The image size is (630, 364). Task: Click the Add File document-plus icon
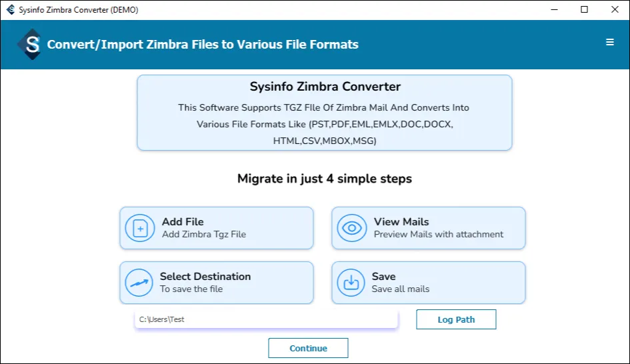pyautogui.click(x=140, y=228)
